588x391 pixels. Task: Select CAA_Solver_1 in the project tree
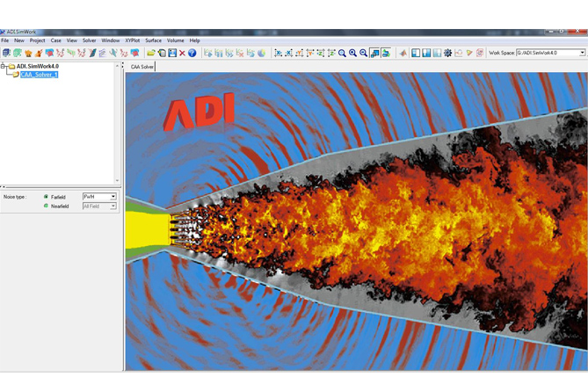click(39, 75)
